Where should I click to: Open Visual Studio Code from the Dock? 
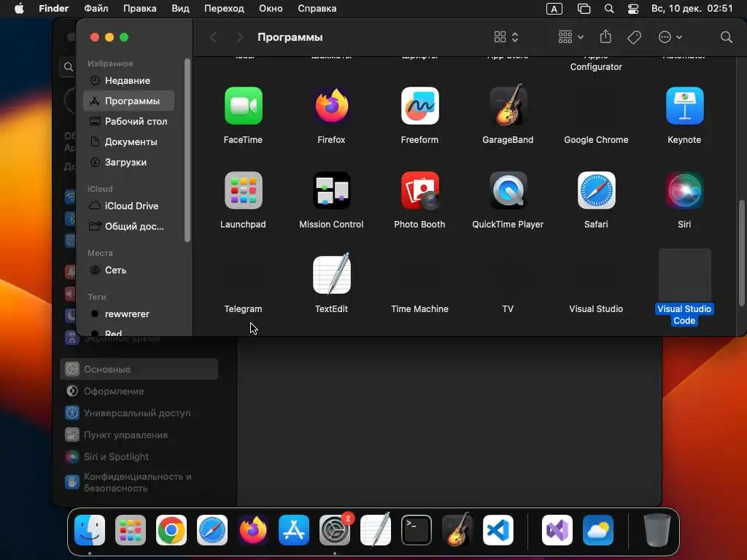[x=498, y=530]
